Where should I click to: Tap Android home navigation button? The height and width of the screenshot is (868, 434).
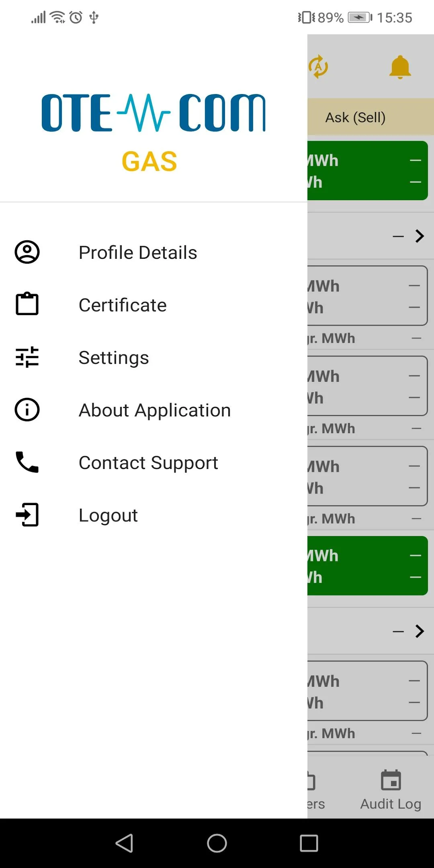217,843
